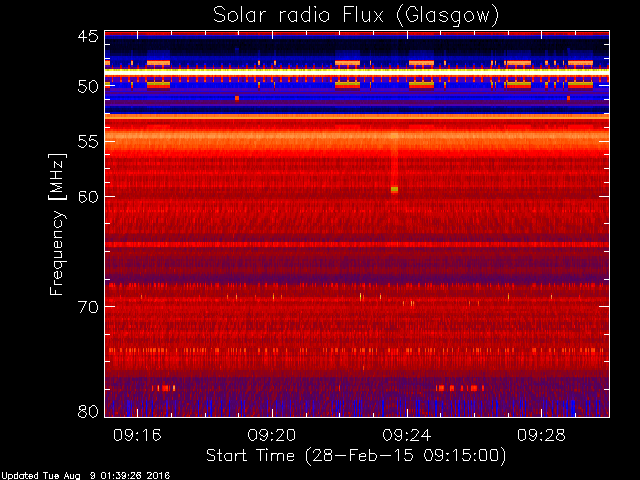Click the plot title "Solar radio Flux (Glasgow)"
640x480 pixels.
356,16
